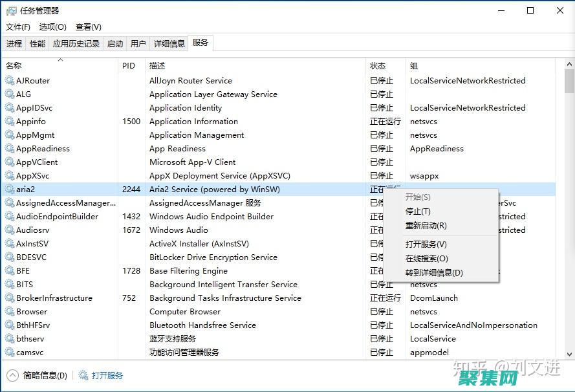The height and width of the screenshot is (392, 575).
Task: Click the BDESVC service gear icon
Action: 9,257
